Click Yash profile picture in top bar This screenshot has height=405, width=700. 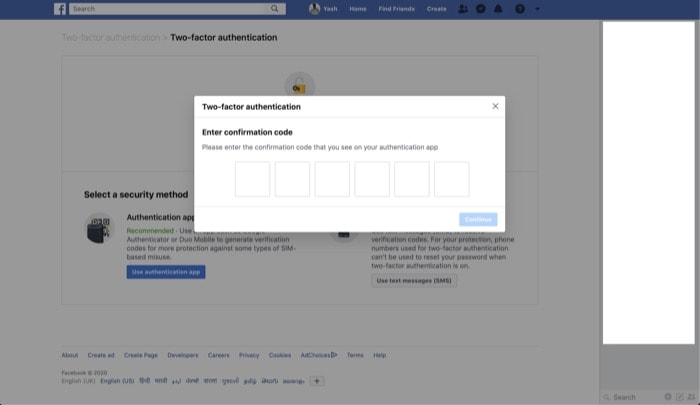(314, 8)
